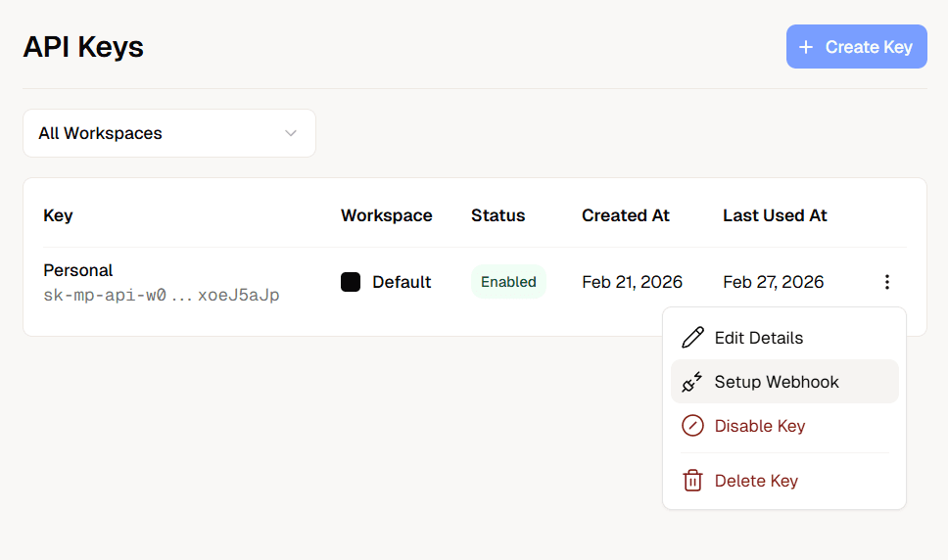948x560 pixels.
Task: Click the key value sk-mp-api-w0...xoeJ5aJp
Action: tap(162, 296)
